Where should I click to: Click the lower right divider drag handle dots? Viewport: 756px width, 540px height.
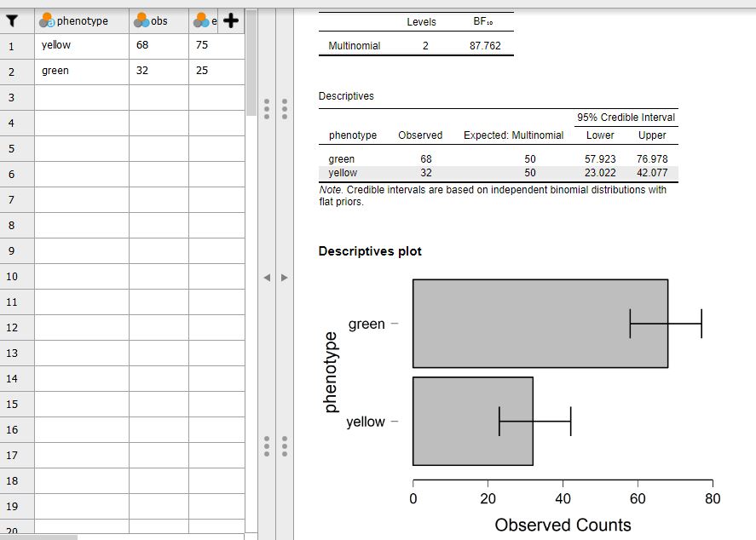coord(285,446)
